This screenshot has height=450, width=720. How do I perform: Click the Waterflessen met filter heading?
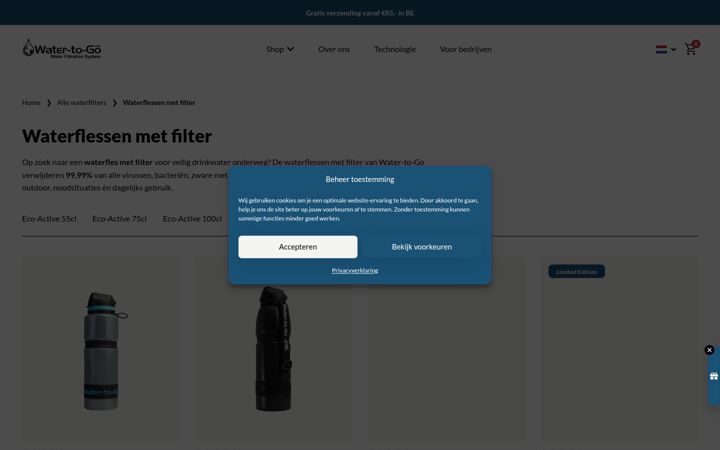point(117,136)
